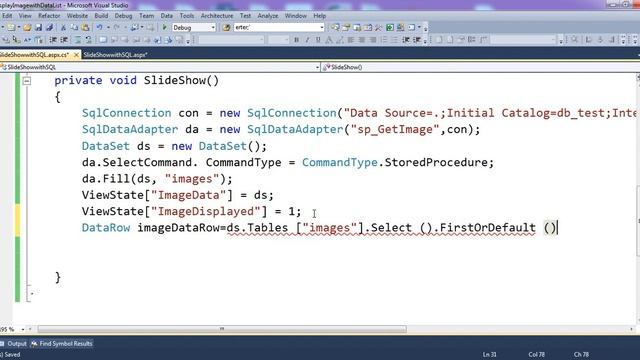Open the Debug menu

(123, 16)
